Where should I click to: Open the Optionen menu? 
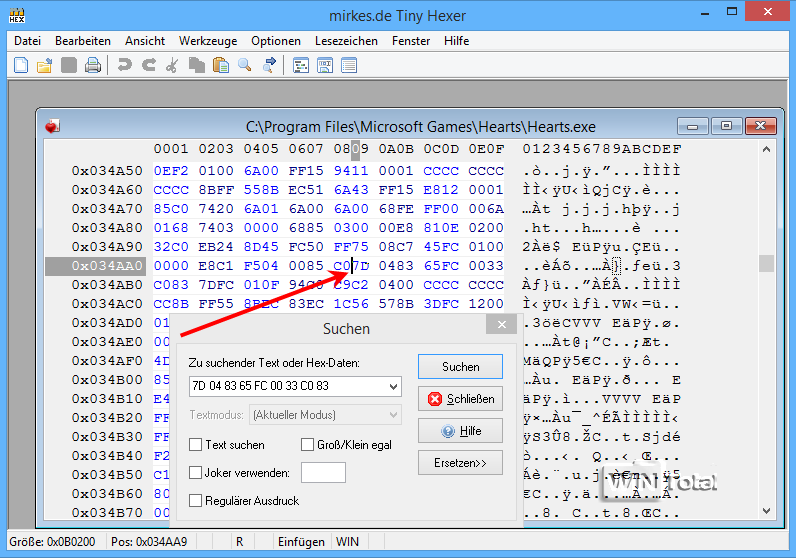click(276, 41)
